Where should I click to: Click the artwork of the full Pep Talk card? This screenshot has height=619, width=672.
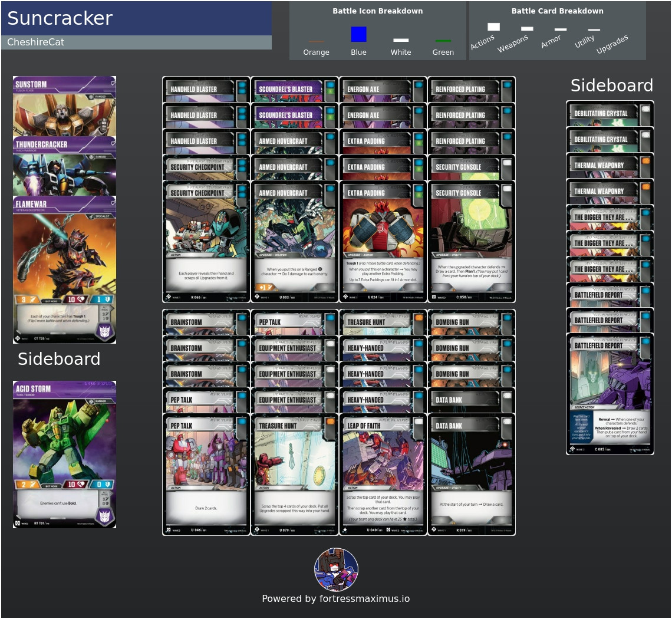pyautogui.click(x=206, y=460)
